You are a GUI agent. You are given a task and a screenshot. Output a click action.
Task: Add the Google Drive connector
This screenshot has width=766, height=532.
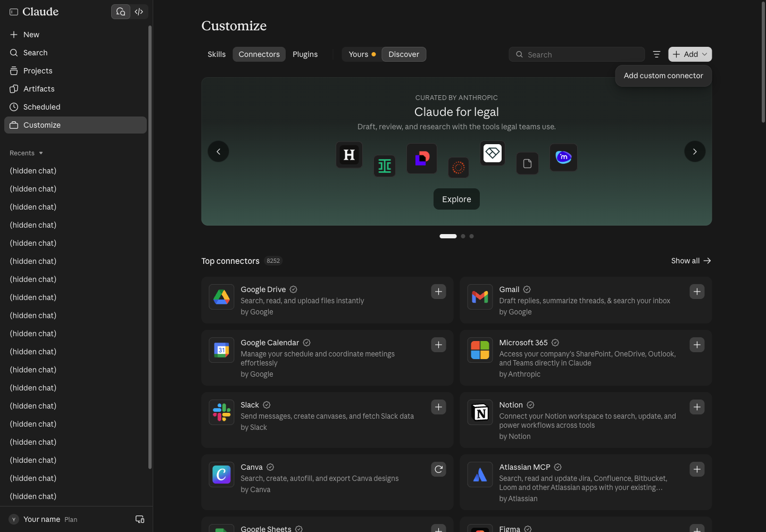[438, 292]
